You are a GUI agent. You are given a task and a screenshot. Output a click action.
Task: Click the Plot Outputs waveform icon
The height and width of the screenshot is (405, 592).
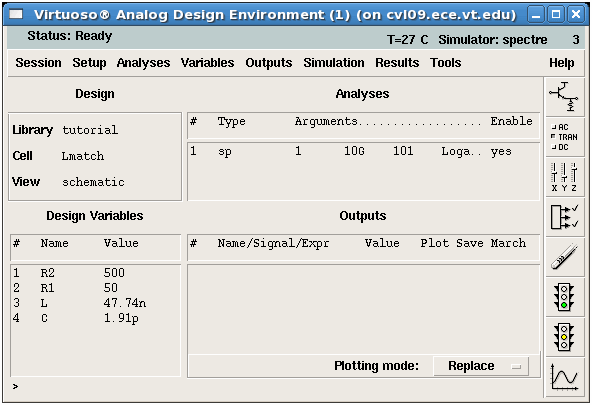pyautogui.click(x=564, y=377)
